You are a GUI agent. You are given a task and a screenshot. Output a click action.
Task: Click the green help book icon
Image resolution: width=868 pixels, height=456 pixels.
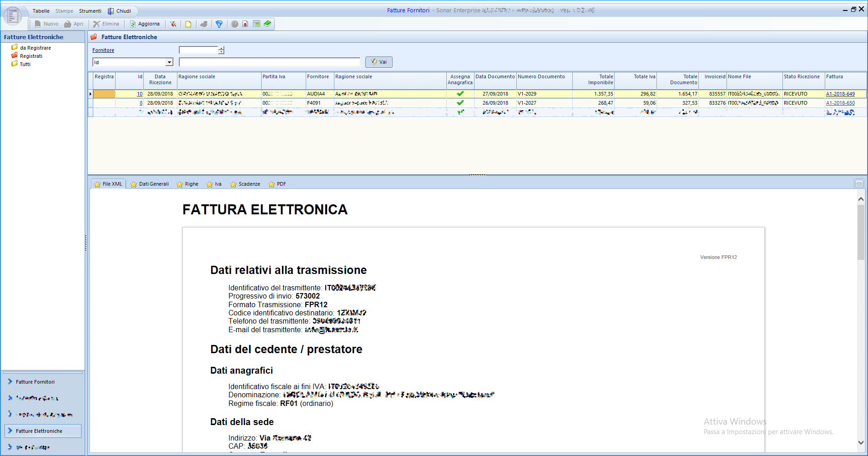[x=267, y=24]
